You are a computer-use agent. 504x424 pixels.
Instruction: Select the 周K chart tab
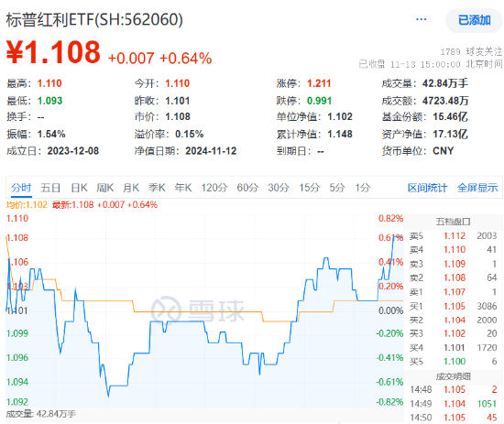click(x=105, y=188)
